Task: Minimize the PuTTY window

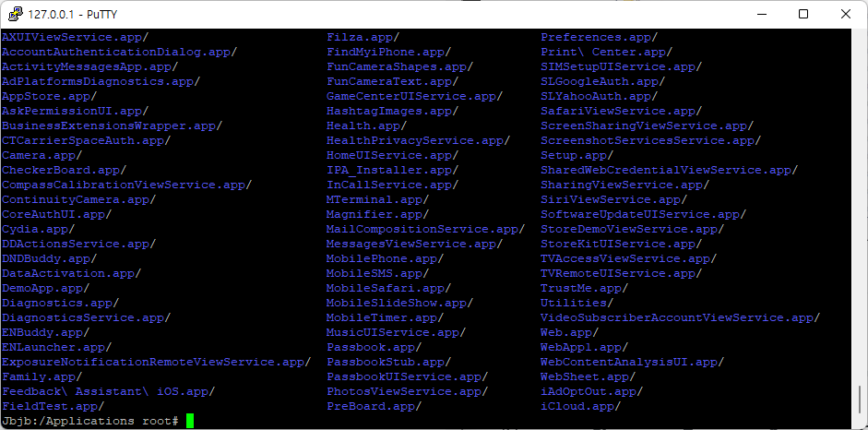Action: pos(760,14)
